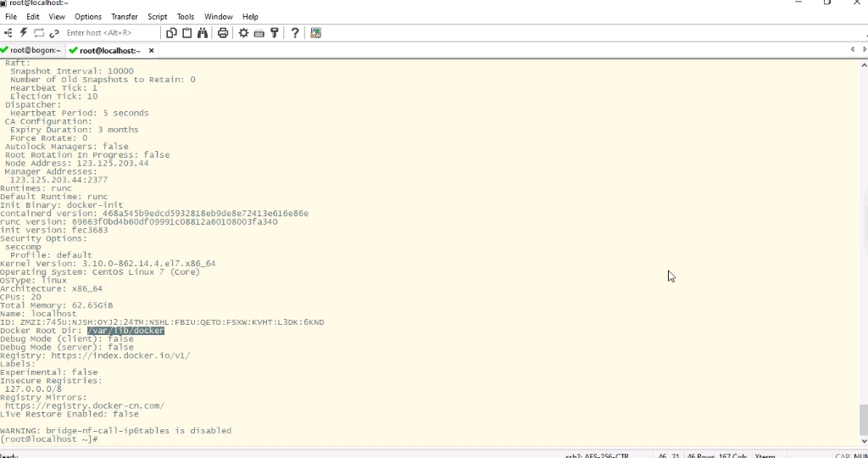Click the Disconnect chain-link toolbar icon
The height and width of the screenshot is (458, 868).
54,33
